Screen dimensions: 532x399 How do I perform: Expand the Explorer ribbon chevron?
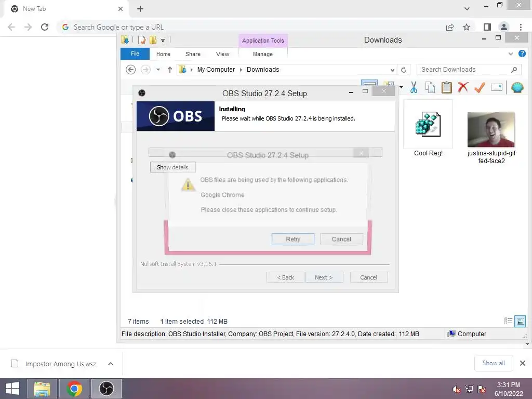click(510, 54)
